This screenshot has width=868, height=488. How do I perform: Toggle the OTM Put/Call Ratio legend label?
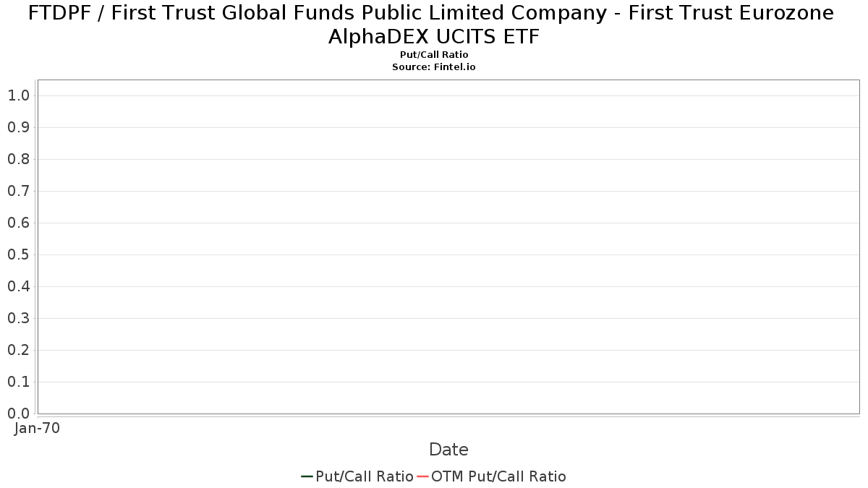click(498, 476)
